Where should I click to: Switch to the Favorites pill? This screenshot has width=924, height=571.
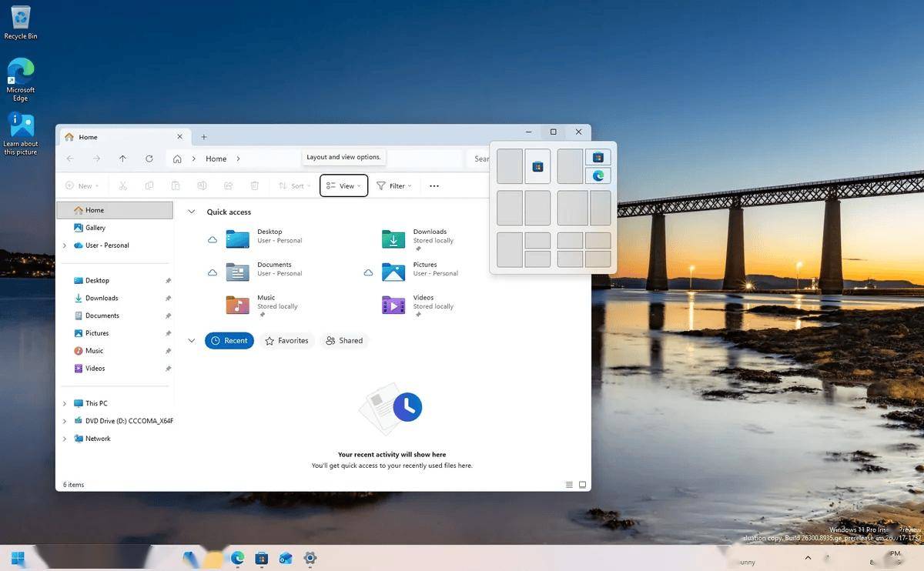pyautogui.click(x=286, y=340)
